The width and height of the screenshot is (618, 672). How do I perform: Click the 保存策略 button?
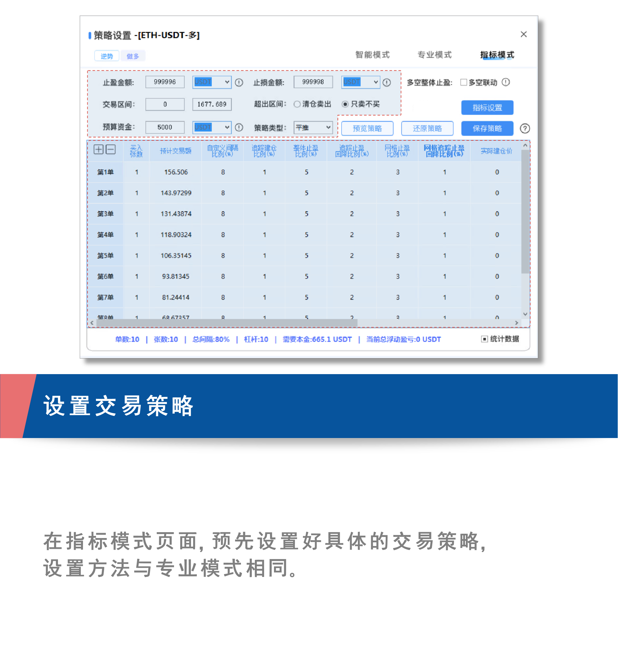click(x=487, y=128)
